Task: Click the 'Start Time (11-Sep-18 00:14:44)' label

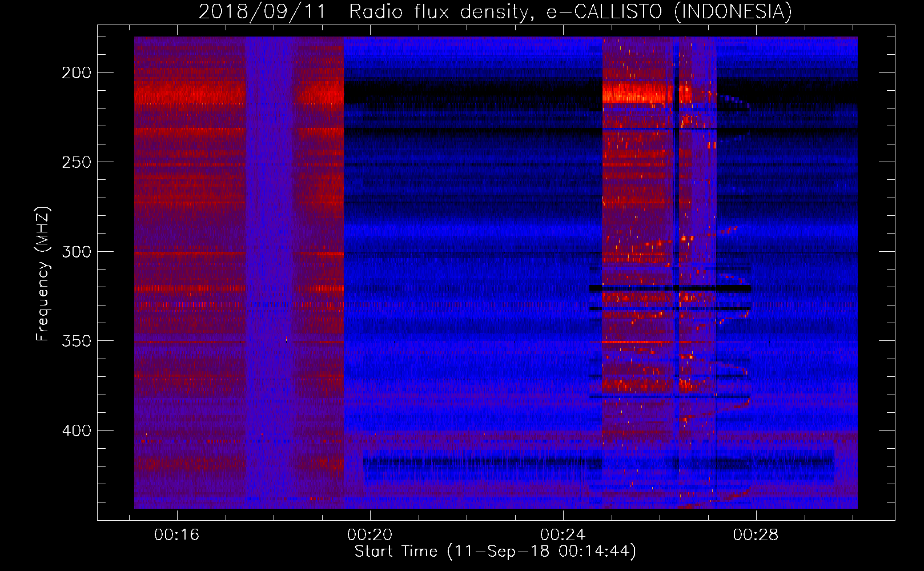Action: (x=495, y=552)
